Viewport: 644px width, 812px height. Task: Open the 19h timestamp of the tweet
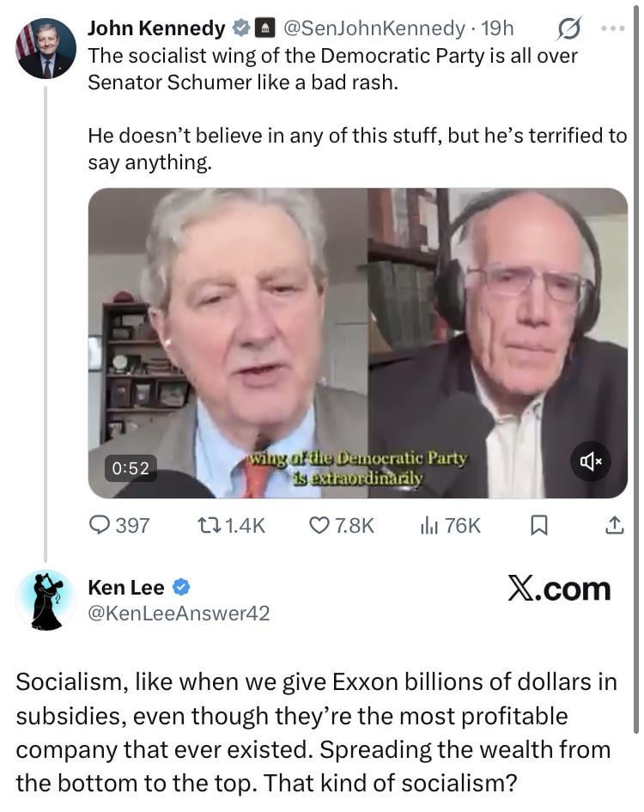click(x=498, y=28)
